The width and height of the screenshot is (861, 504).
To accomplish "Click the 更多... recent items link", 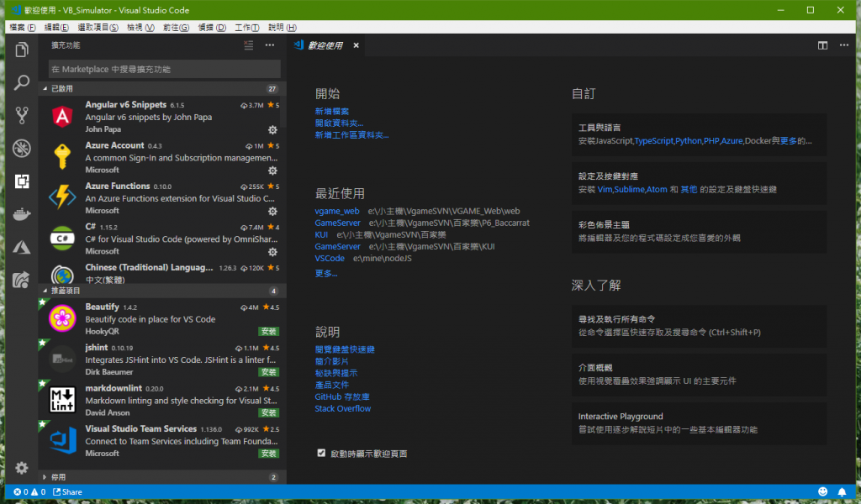I will pos(326,273).
